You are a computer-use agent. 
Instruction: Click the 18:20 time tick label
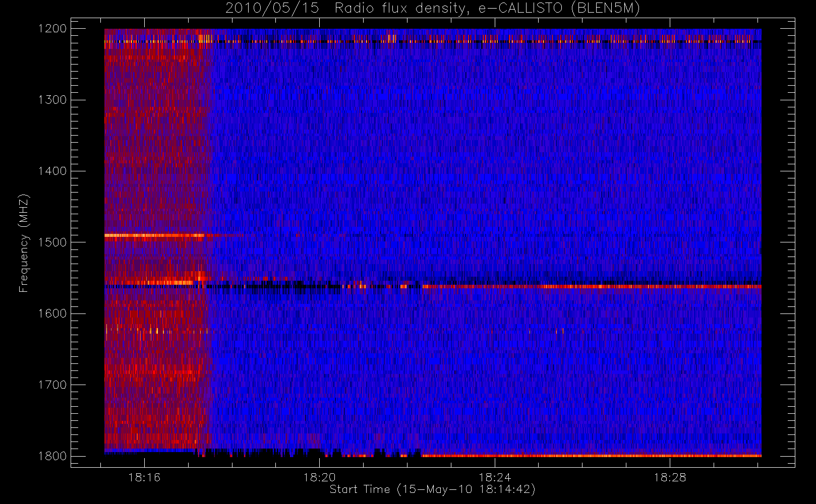(x=319, y=477)
